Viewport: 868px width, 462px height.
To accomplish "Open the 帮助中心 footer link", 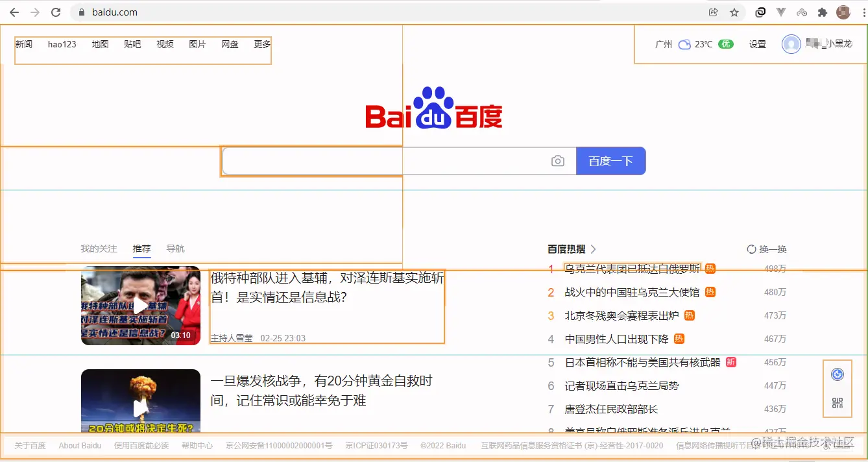I will [197, 446].
